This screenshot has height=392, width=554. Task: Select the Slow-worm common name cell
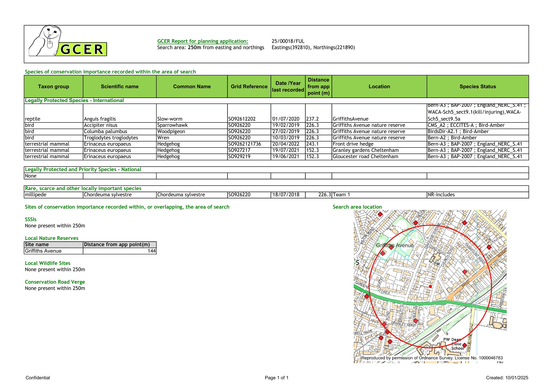[170, 119]
